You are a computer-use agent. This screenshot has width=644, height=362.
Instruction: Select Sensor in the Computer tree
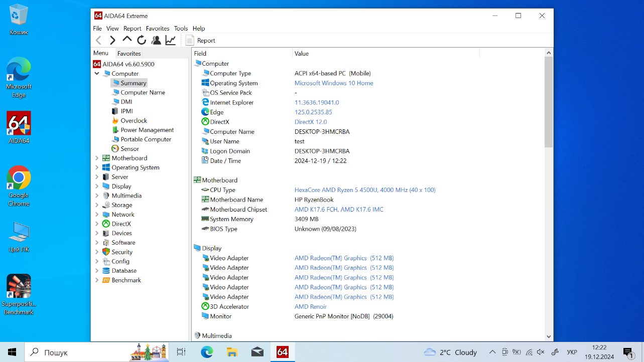click(x=130, y=149)
